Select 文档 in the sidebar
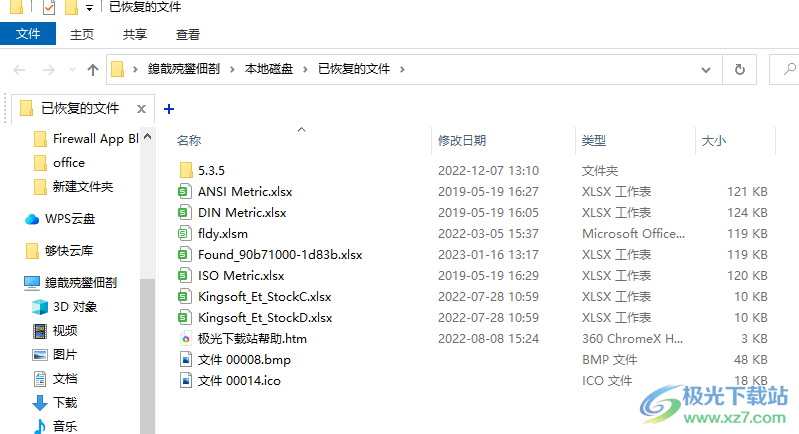This screenshot has height=434, width=799. (55, 379)
